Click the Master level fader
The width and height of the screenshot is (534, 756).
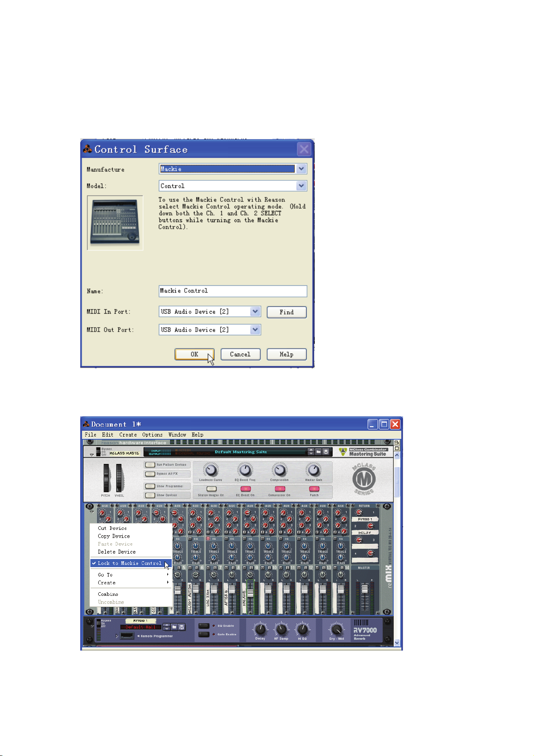[365, 588]
